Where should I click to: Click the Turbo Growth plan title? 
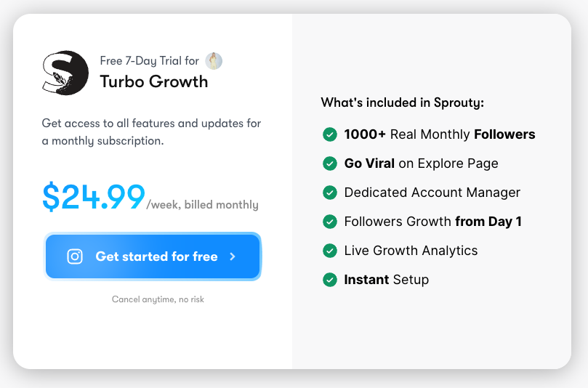(154, 81)
